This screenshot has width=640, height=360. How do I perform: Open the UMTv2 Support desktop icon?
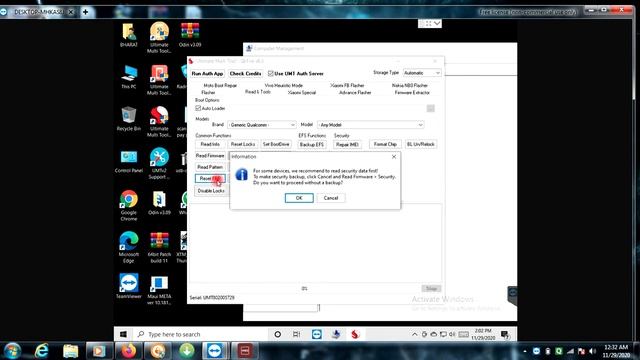pyautogui.click(x=159, y=164)
